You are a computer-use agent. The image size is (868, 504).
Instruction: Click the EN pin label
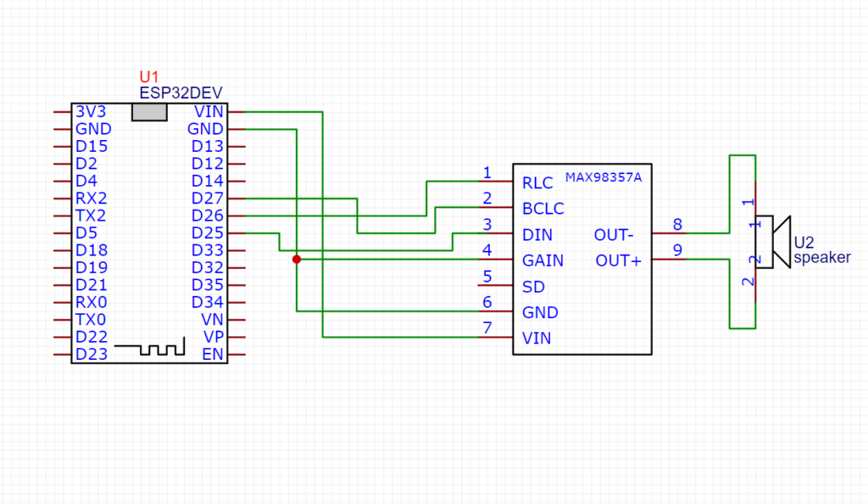click(213, 355)
